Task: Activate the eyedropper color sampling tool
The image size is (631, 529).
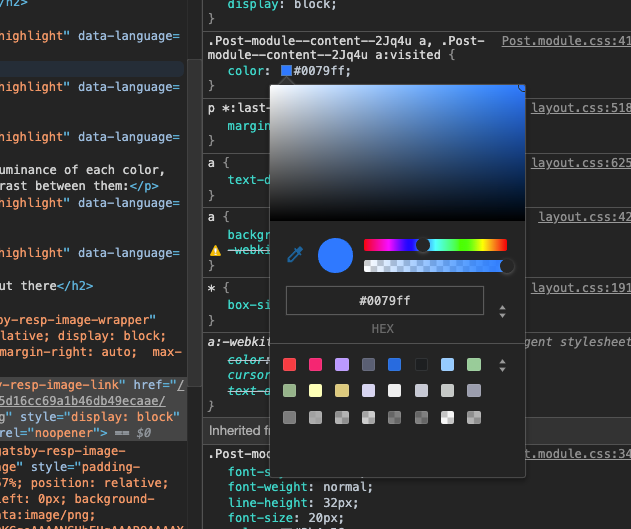Action: [x=295, y=255]
